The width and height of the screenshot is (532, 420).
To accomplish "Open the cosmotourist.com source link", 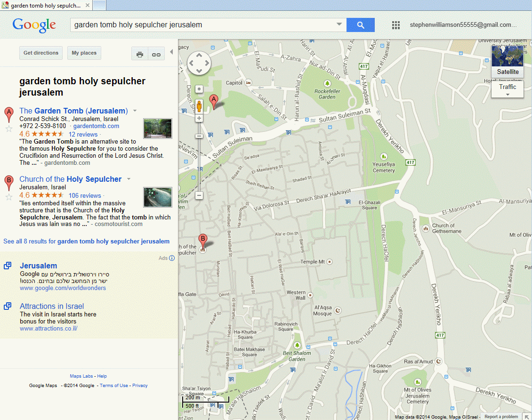I will [119, 224].
